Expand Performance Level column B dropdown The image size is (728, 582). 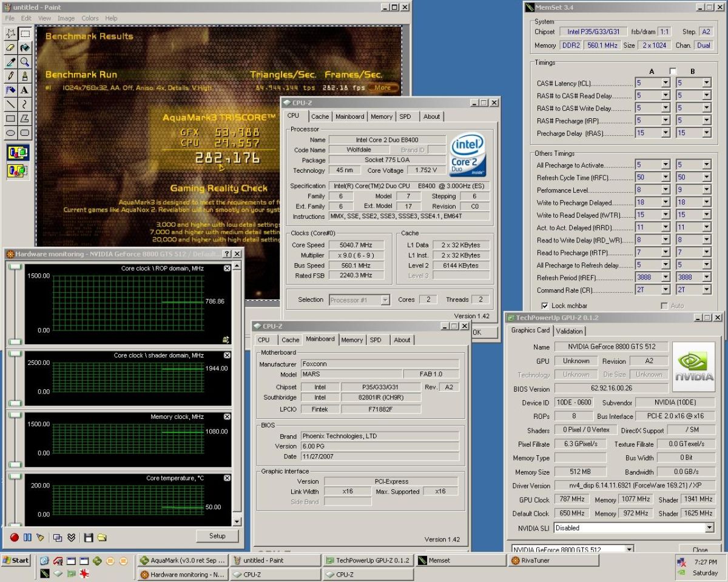point(706,190)
